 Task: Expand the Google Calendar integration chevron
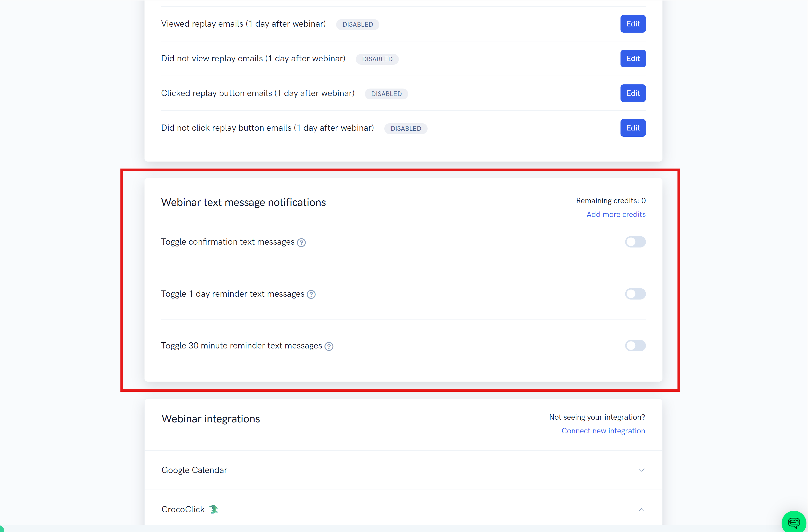[x=641, y=470]
